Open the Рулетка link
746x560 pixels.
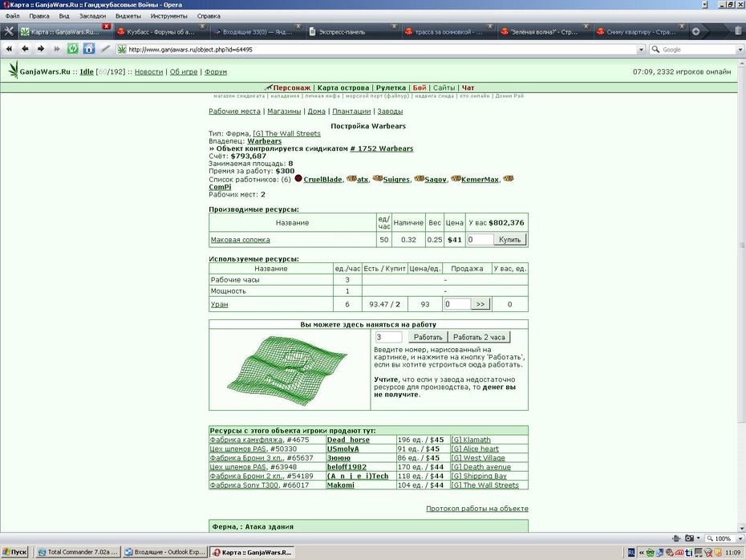point(391,87)
